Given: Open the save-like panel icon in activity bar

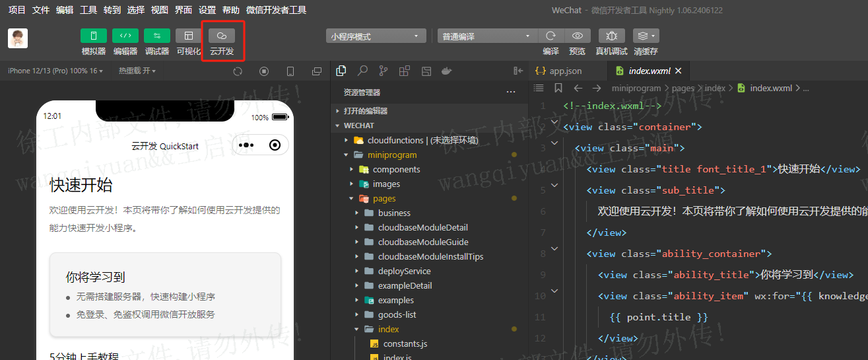Looking at the screenshot, I should [426, 71].
